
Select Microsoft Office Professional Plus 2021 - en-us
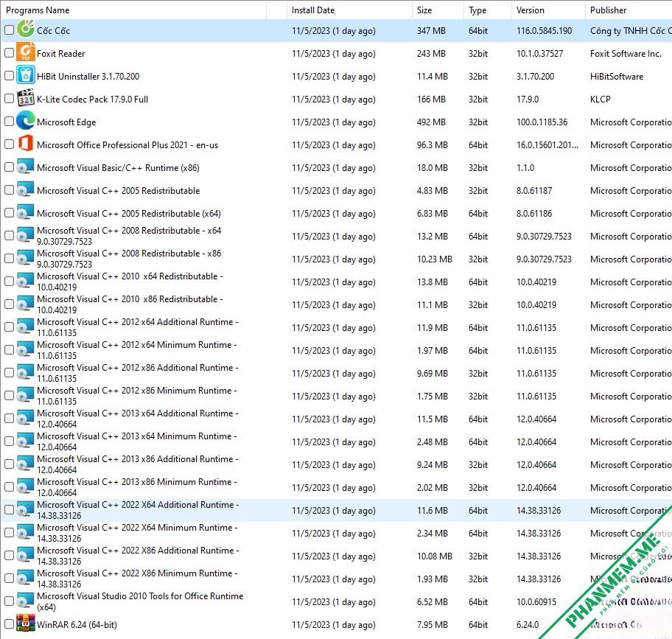(x=127, y=145)
